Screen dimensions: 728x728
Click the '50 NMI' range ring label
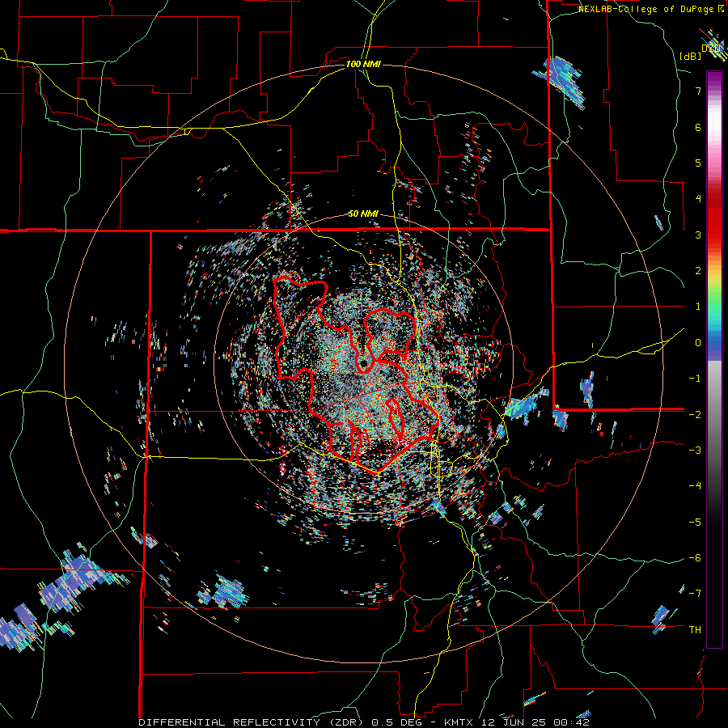363,214
